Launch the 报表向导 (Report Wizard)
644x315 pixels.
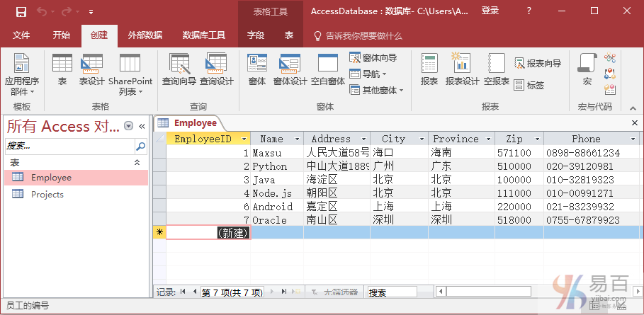538,64
